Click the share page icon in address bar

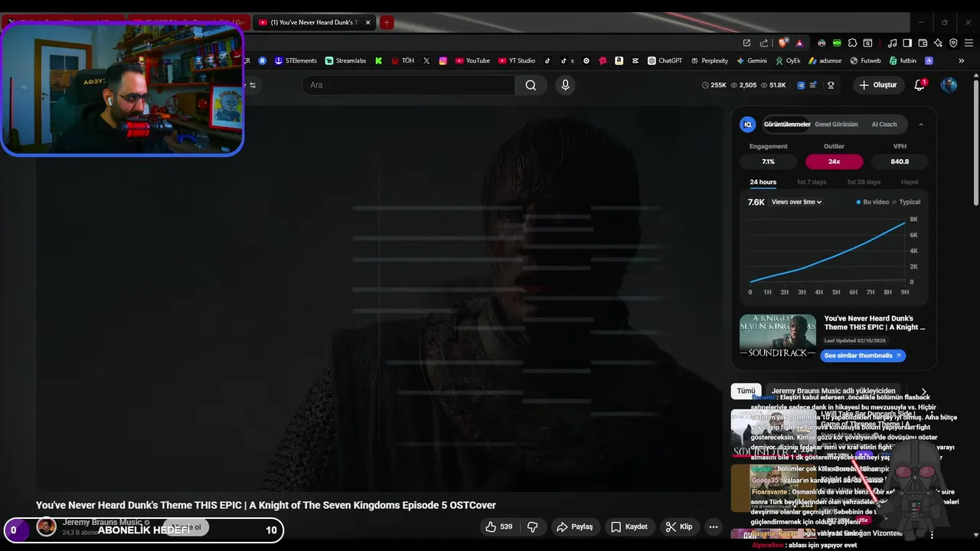(763, 43)
